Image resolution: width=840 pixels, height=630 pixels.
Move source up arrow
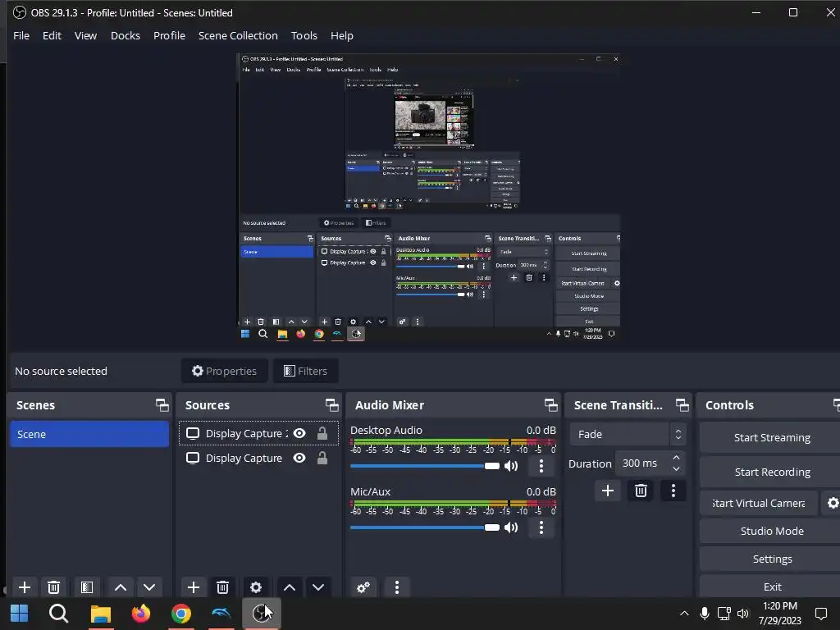(290, 587)
